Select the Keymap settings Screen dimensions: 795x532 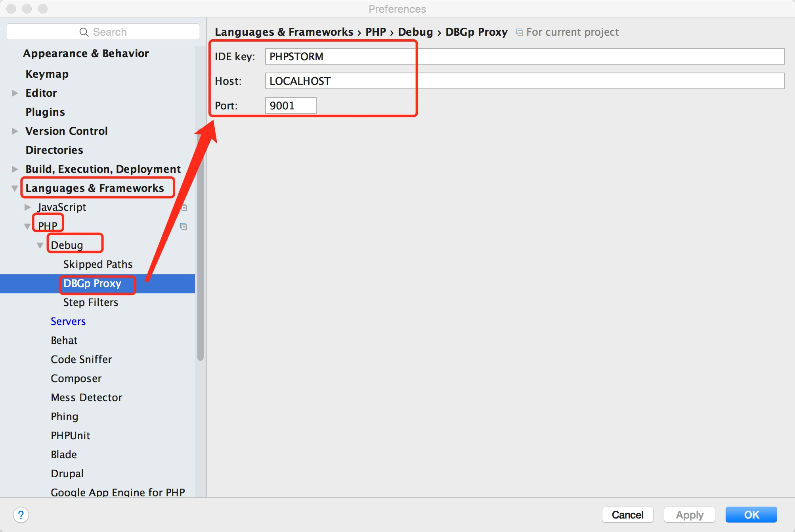click(47, 74)
